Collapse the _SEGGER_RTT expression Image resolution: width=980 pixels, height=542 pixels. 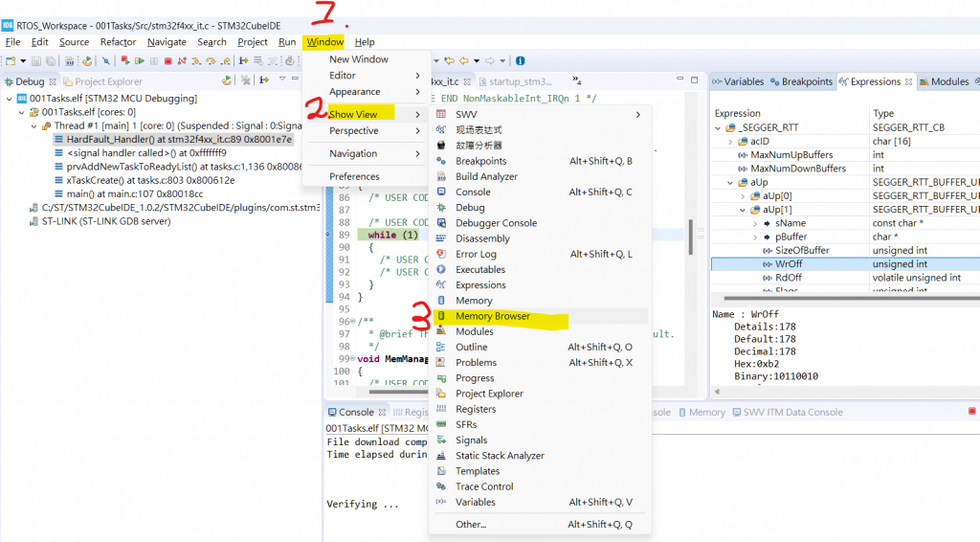(718, 127)
